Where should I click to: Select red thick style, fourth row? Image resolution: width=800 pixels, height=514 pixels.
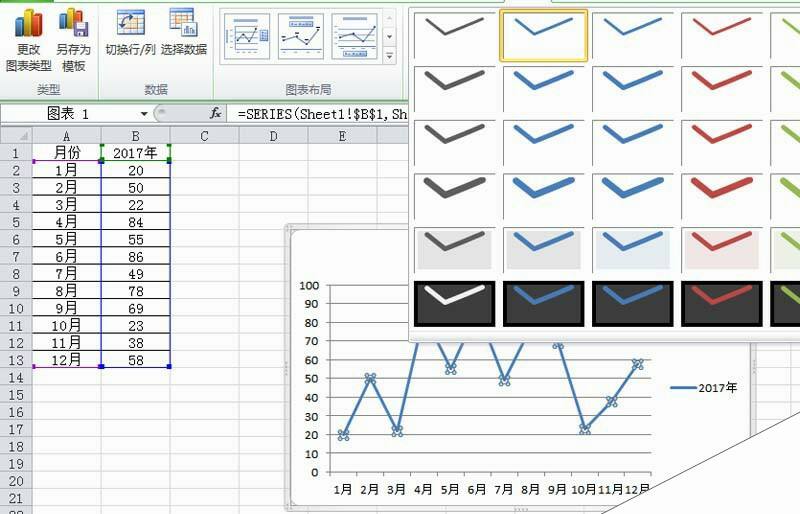pos(722,196)
